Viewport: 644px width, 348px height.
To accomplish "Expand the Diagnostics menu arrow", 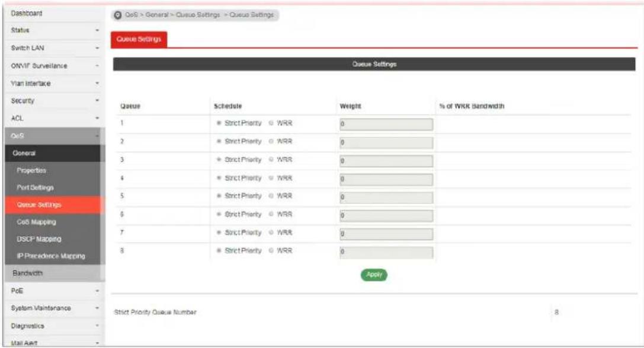I will [x=97, y=326].
